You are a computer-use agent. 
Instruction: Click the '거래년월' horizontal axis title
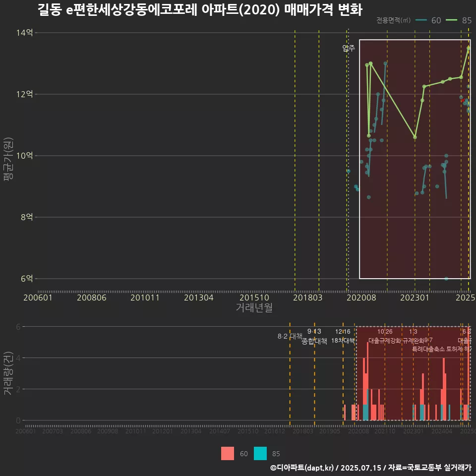254,307
